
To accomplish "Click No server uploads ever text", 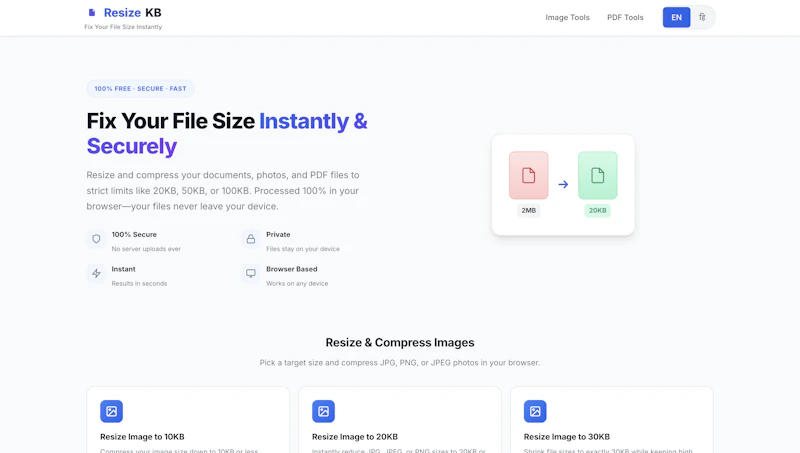I will coord(146,249).
